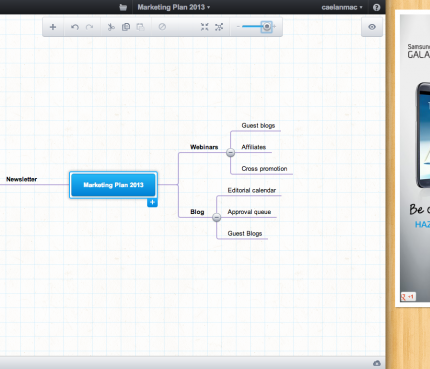Select the Editorial calendar node
Viewport: 430px width, 369px height.
(x=252, y=190)
